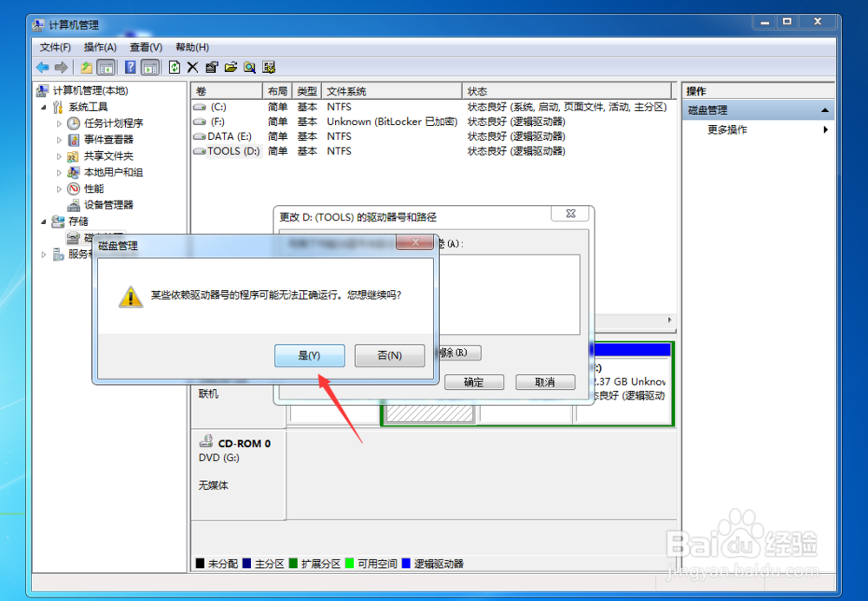The image size is (868, 601).
Task: Click the 计算机管理(本地) root icon
Action: point(43,90)
